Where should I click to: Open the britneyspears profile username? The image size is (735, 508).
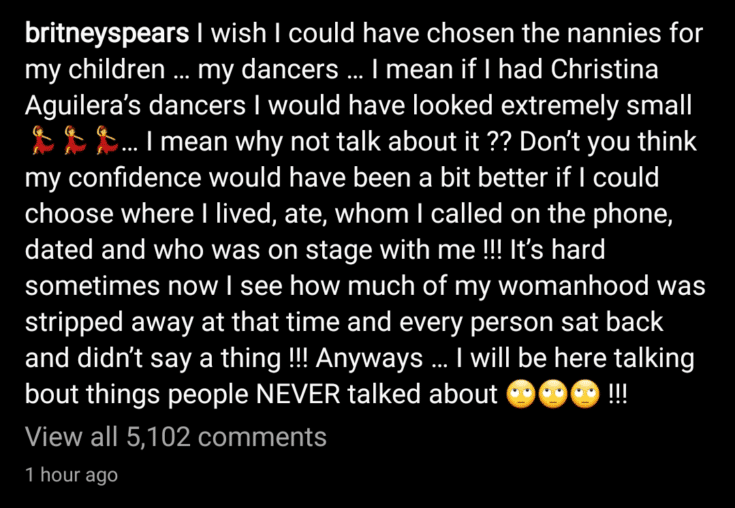coord(107,35)
